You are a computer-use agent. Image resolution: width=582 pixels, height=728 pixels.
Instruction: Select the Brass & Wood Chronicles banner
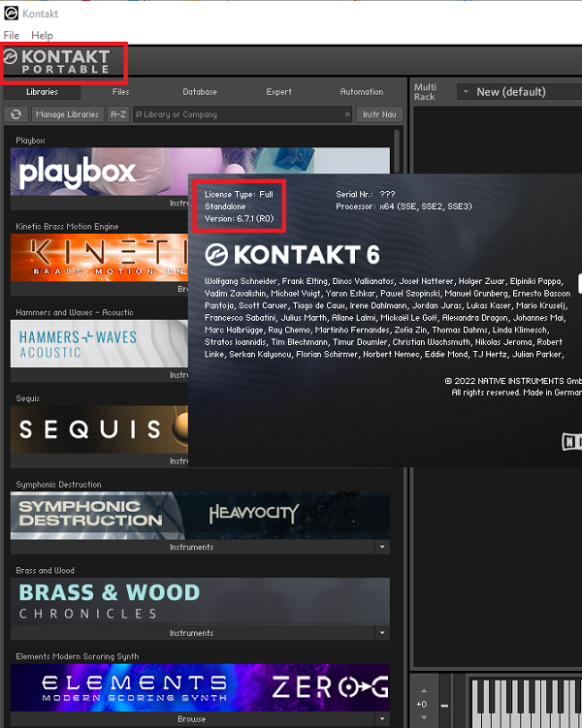tap(200, 601)
